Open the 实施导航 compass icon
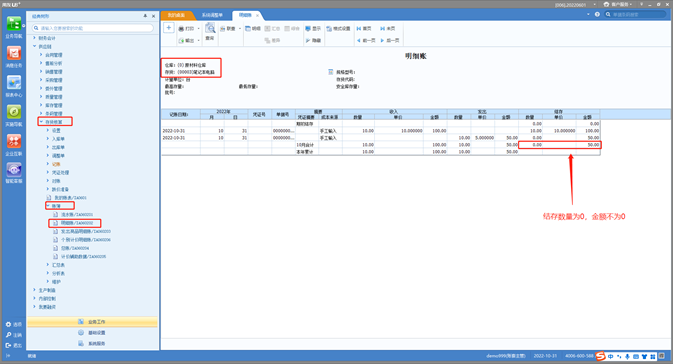 (x=14, y=112)
